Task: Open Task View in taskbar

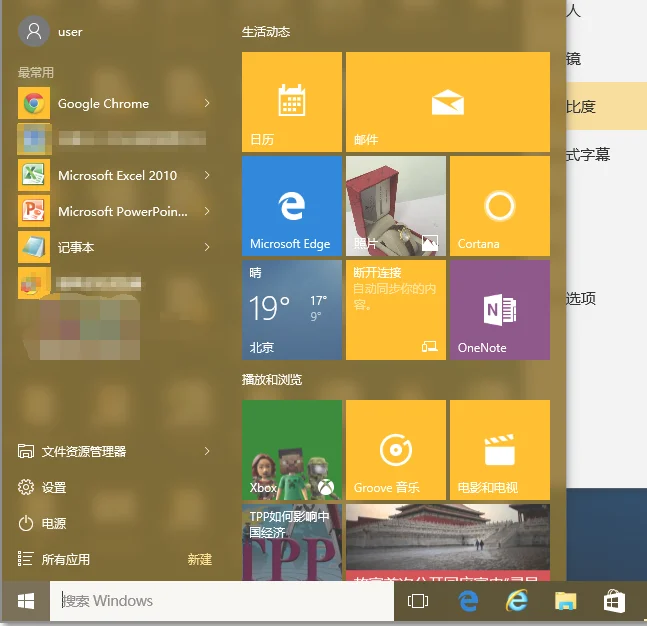Action: pos(418,601)
